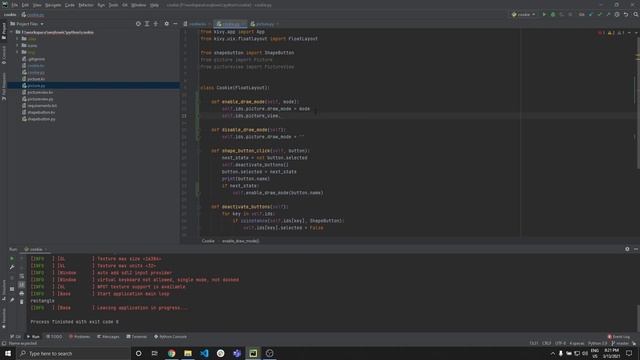Open Project panel gear options
This screenshot has width=640, height=360.
pos(167,24)
